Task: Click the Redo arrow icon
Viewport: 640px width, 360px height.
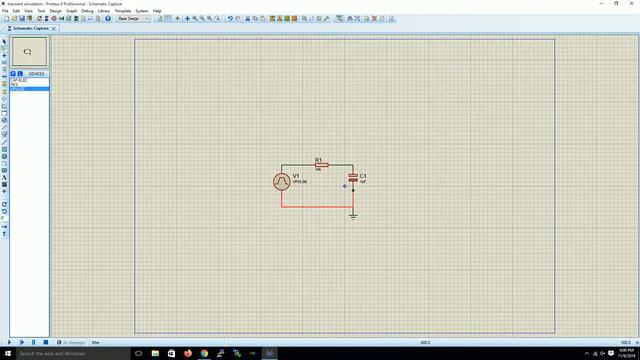Action: [238, 19]
